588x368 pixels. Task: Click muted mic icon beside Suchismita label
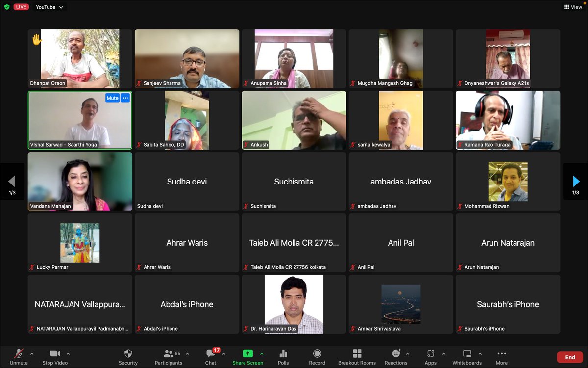[246, 206]
